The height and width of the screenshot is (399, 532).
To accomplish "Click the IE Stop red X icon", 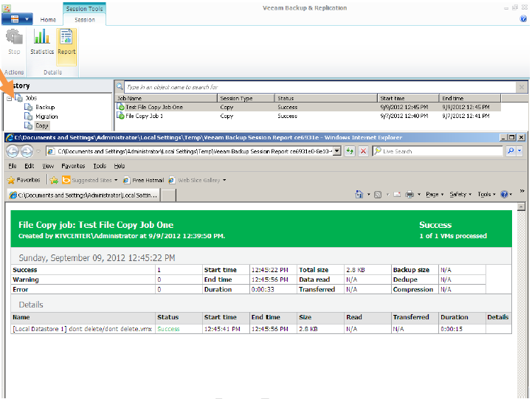I will coord(363,151).
